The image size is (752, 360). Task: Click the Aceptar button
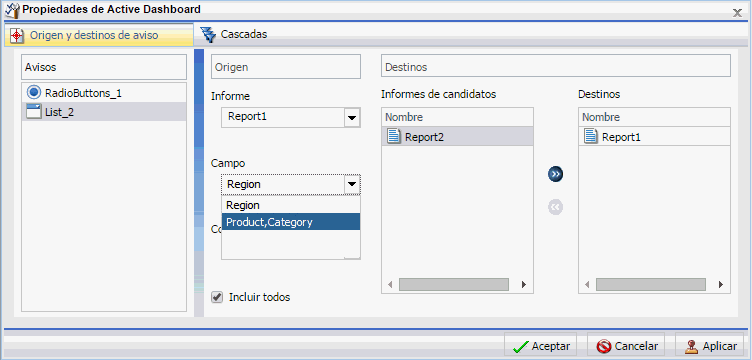point(540,346)
